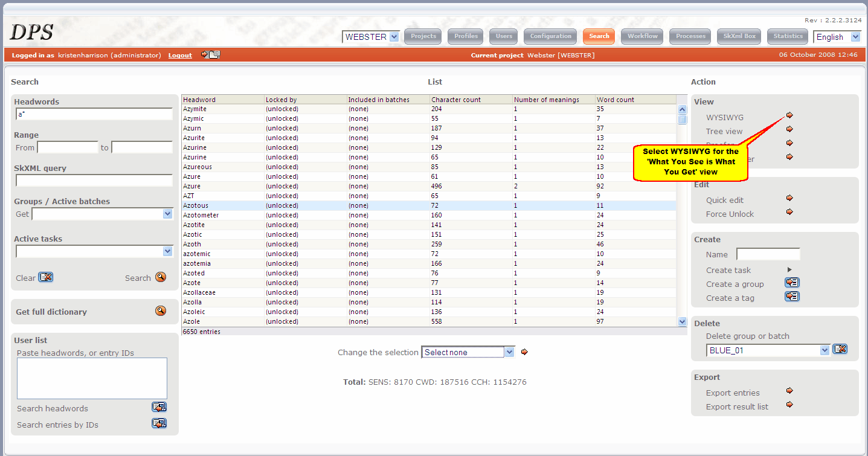Open the Active tasks dropdown
The image size is (868, 456).
coord(94,251)
